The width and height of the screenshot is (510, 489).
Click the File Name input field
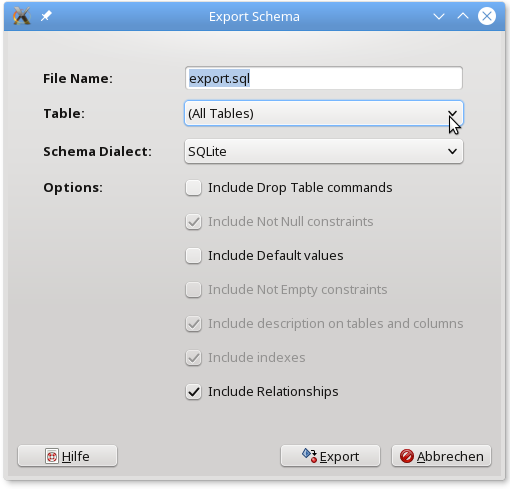pos(324,78)
